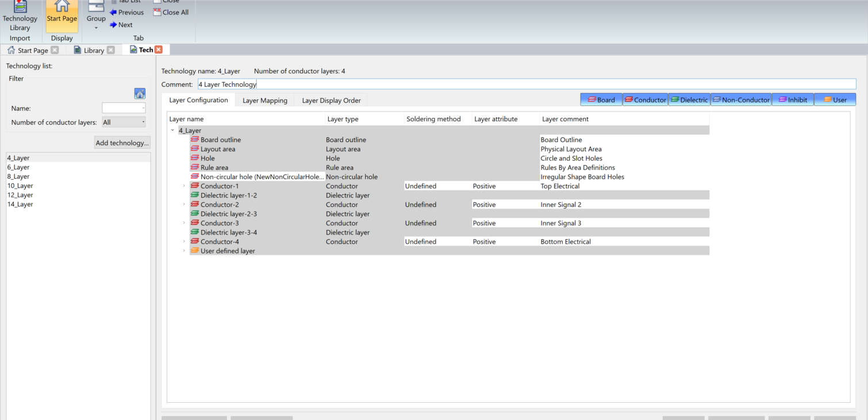Viewport: 868px width, 420px height.
Task: Close the Start Page document tab
Action: tap(55, 50)
